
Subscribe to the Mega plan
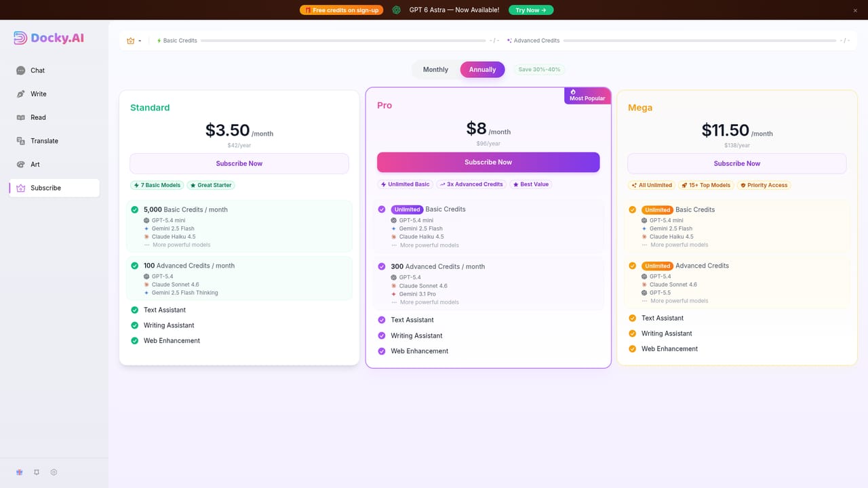pos(737,163)
